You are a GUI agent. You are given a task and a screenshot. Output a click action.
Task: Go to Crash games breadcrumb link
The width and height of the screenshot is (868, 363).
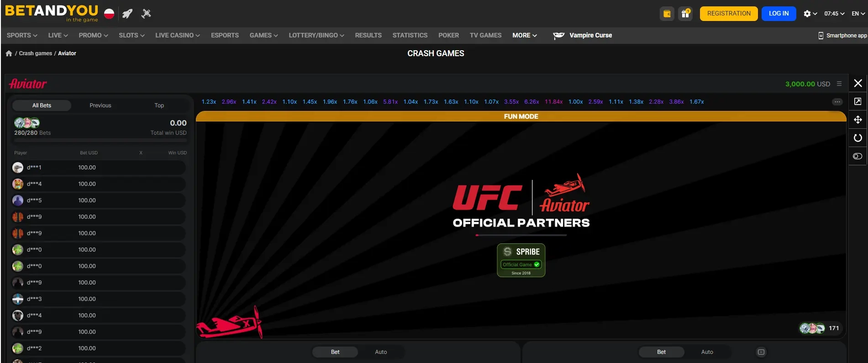36,53
